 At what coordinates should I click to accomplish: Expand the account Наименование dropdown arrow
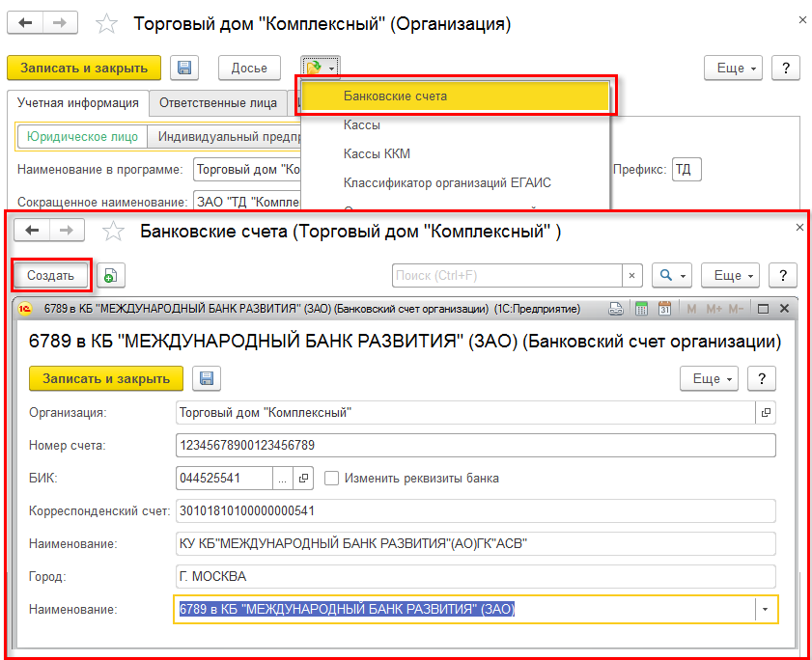tap(766, 609)
